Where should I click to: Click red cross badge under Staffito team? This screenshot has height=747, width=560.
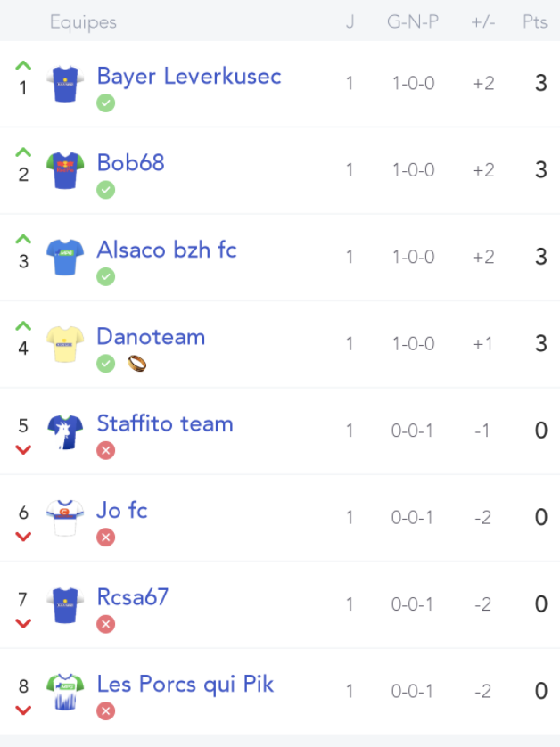[106, 450]
